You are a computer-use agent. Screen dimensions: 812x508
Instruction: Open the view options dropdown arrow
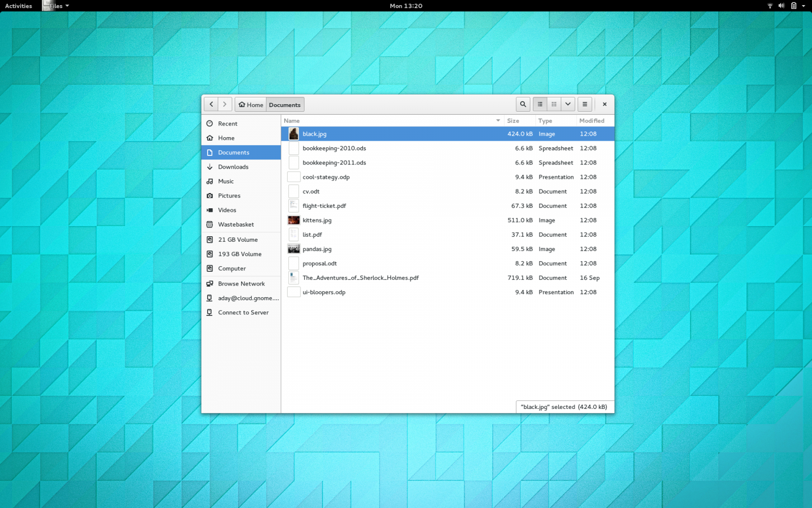point(568,104)
